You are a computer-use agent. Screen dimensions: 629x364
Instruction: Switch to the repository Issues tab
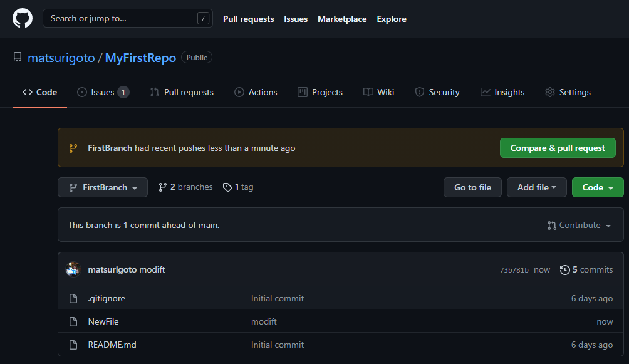coord(103,92)
